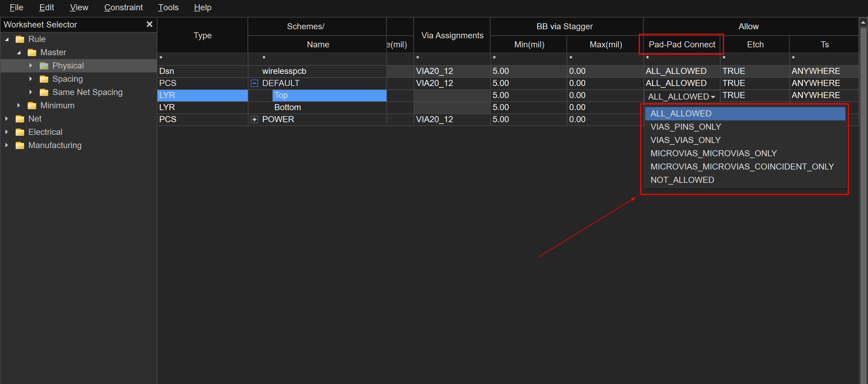Image resolution: width=868 pixels, height=384 pixels.
Task: Collapse the DEFAULT scheme row
Action: (254, 83)
